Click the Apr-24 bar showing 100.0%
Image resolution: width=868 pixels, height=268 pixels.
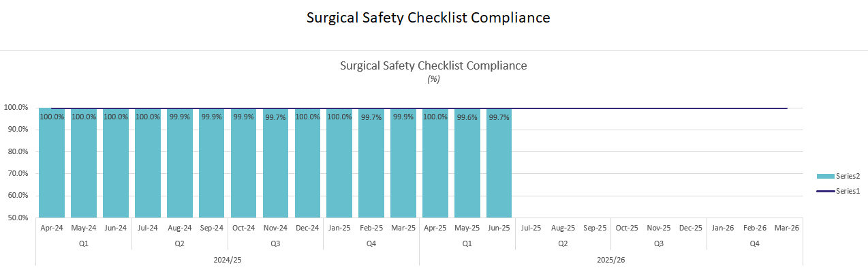[x=52, y=163]
